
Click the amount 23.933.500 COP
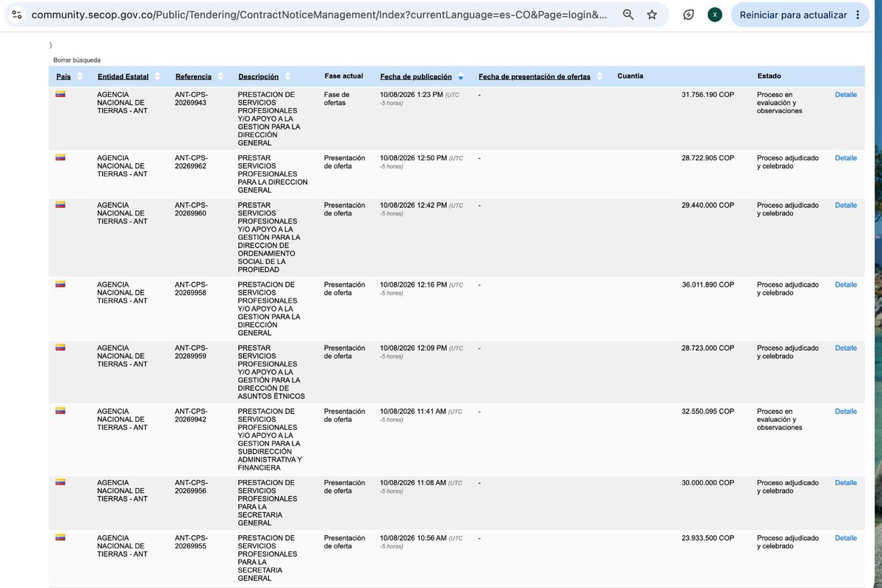click(708, 538)
